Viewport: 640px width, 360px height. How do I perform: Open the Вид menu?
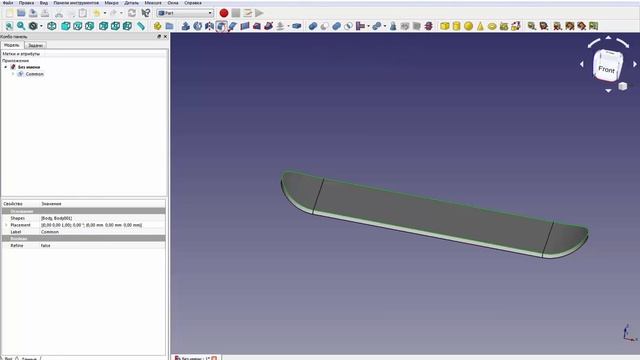point(44,3)
